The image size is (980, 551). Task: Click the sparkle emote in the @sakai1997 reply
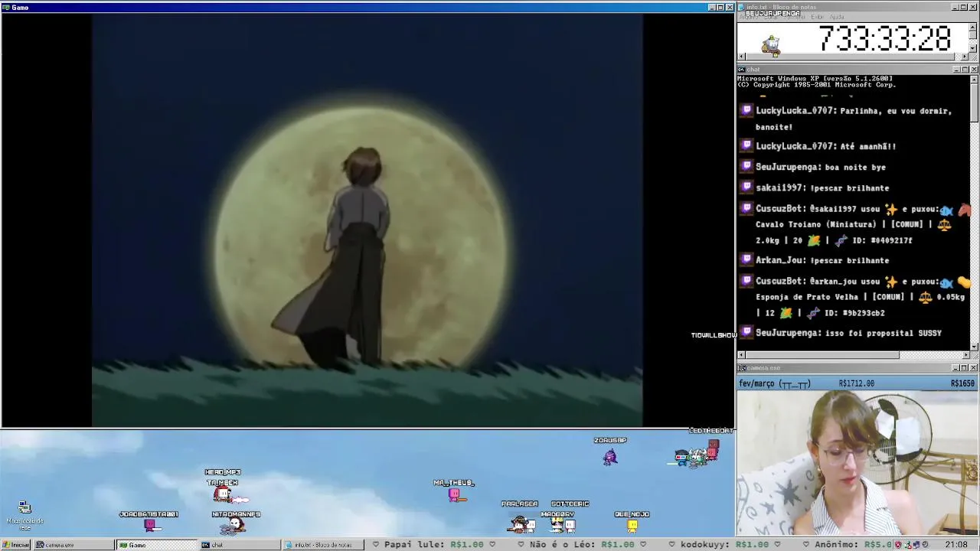[890, 209]
